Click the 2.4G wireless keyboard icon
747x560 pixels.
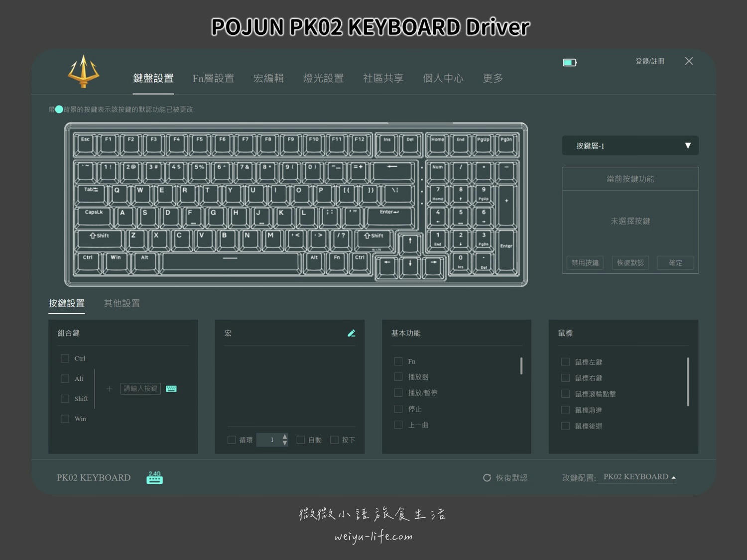point(154,477)
